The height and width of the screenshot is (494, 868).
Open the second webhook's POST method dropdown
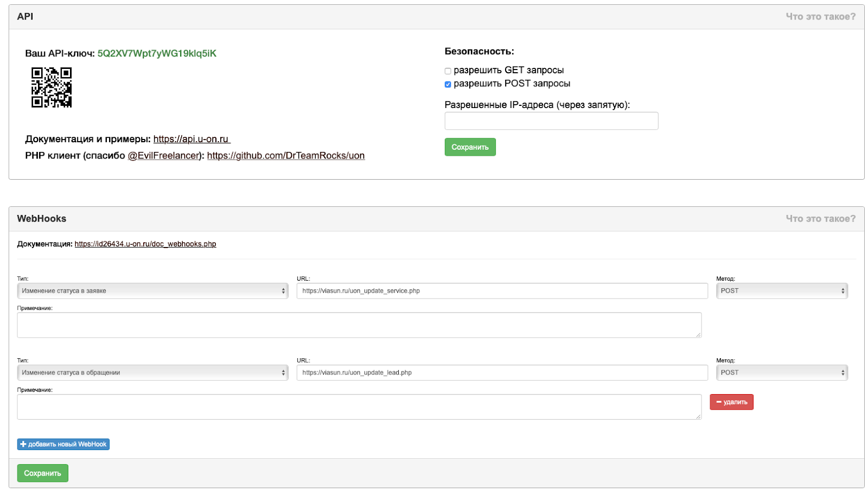(x=782, y=373)
